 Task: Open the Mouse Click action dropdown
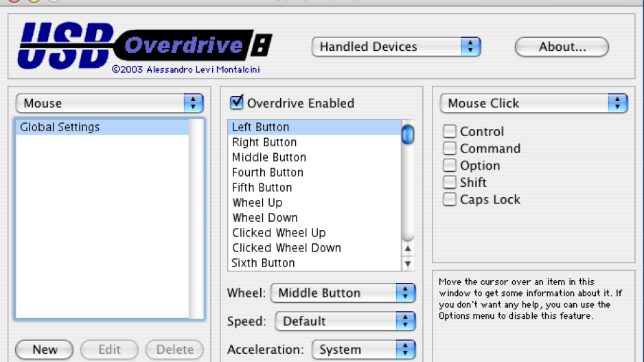tap(534, 103)
